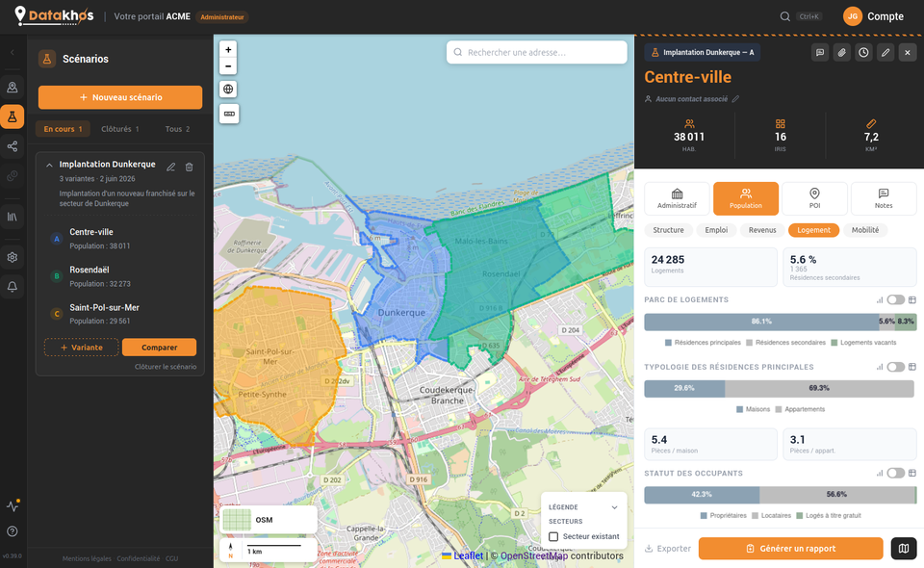Show Typologie des résidences table view icon
This screenshot has width=924, height=568.
click(912, 367)
